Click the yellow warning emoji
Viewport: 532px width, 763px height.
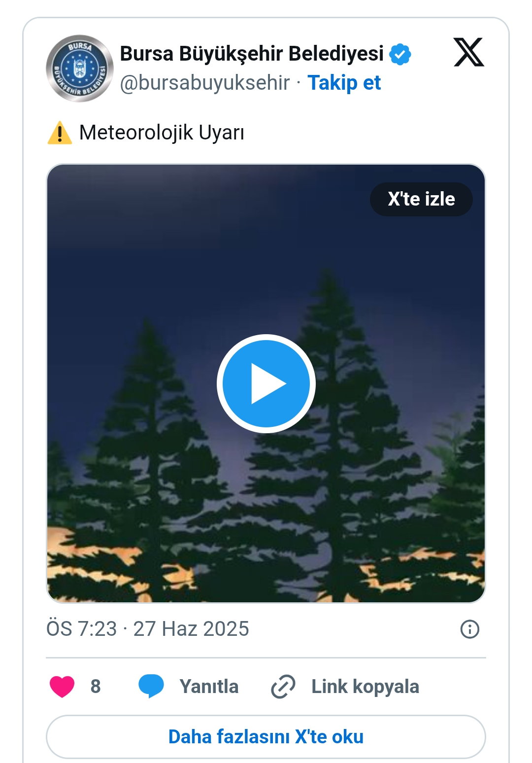click(x=60, y=133)
